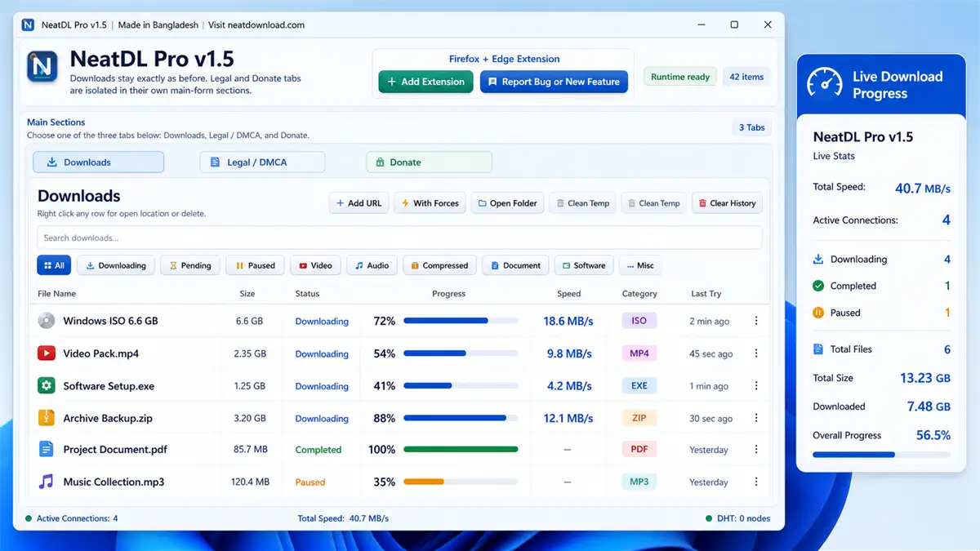The height and width of the screenshot is (551, 980).
Task: Click the 42 items badge
Action: point(746,77)
